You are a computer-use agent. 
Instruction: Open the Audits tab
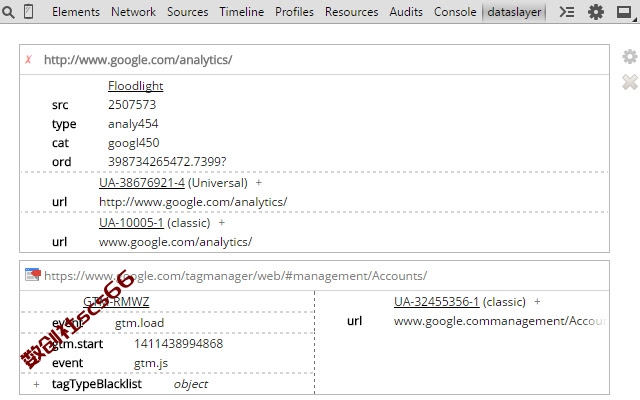tap(406, 12)
